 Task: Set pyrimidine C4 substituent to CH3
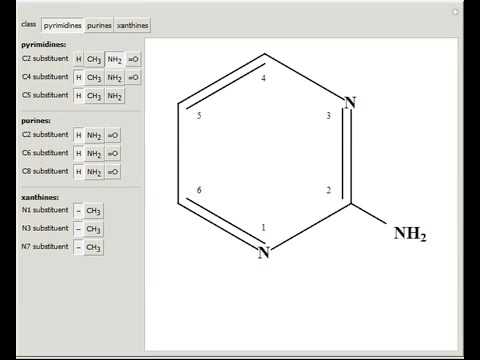(94, 78)
